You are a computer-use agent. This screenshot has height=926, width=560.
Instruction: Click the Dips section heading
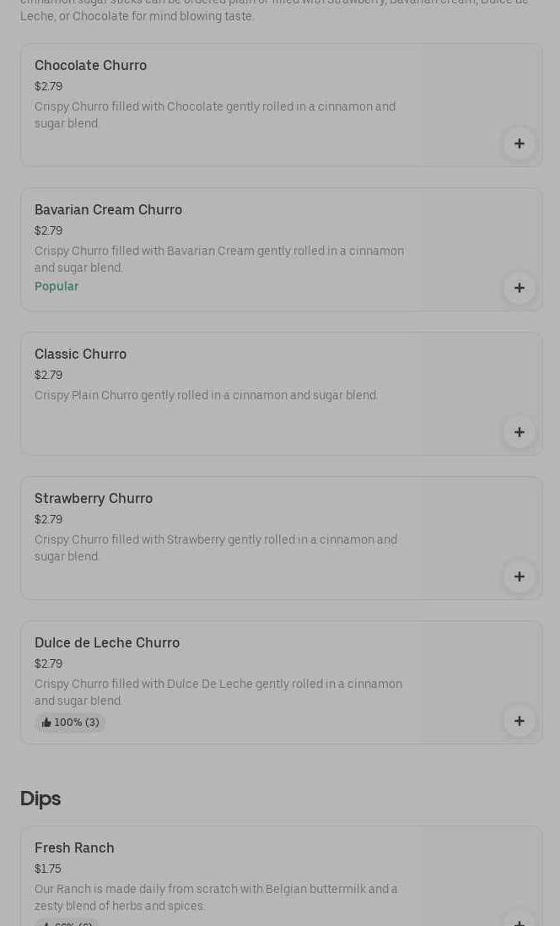(40, 799)
